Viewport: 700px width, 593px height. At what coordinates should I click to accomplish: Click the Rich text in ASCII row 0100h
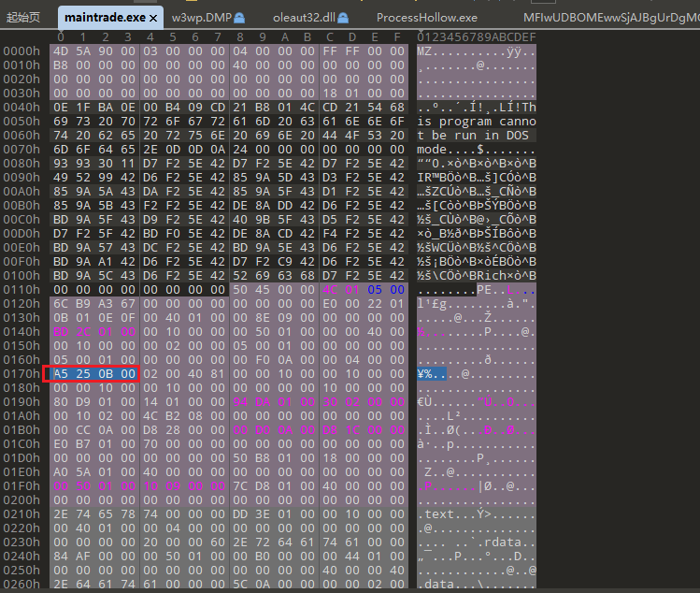pos(492,276)
